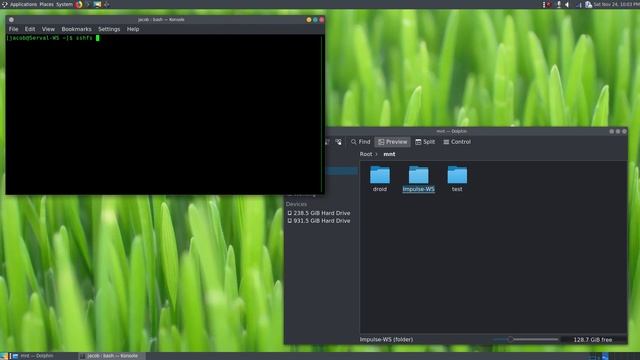
Task: Adjust the Dolphin icon zoom slider
Action: [x=525, y=339]
